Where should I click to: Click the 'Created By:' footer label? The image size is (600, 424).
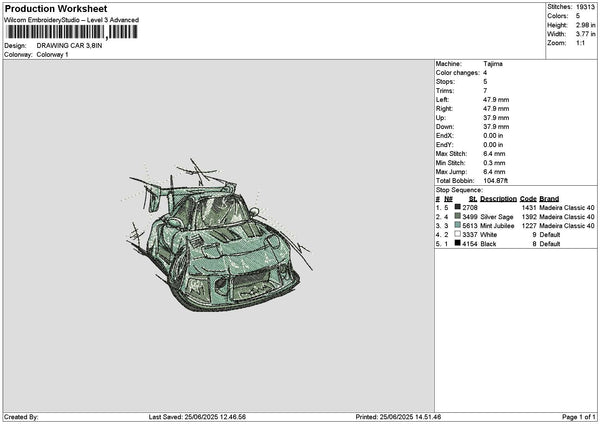point(21,417)
